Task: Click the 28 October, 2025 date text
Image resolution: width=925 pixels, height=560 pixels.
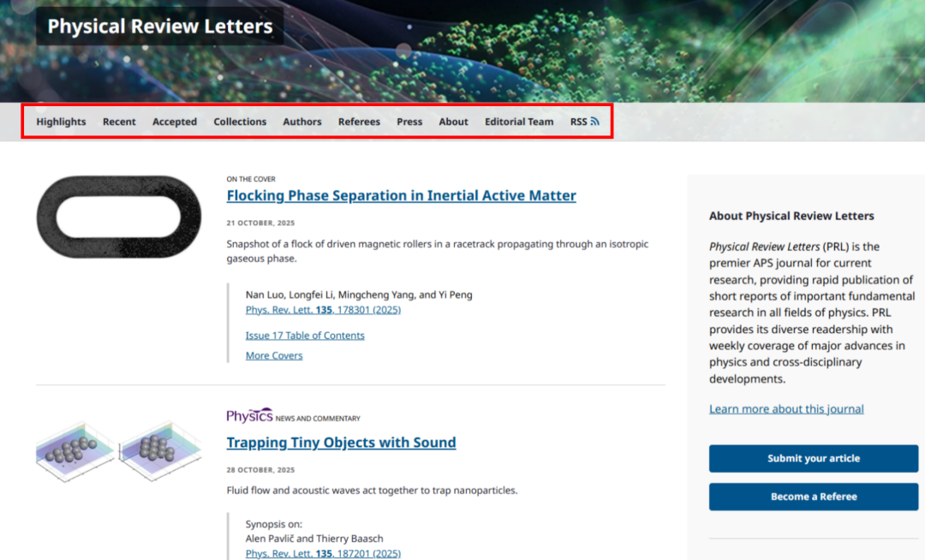Action: pos(260,470)
